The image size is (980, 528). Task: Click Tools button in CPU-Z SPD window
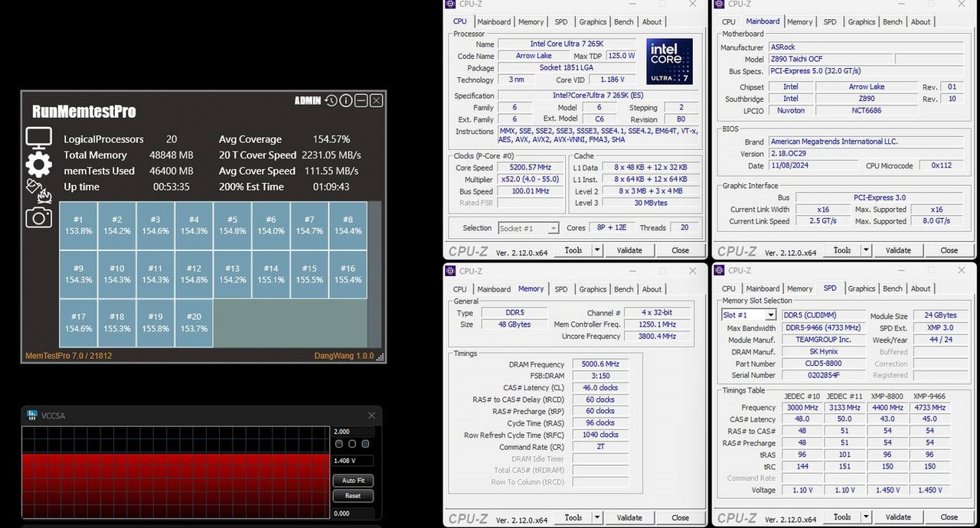[x=842, y=517]
